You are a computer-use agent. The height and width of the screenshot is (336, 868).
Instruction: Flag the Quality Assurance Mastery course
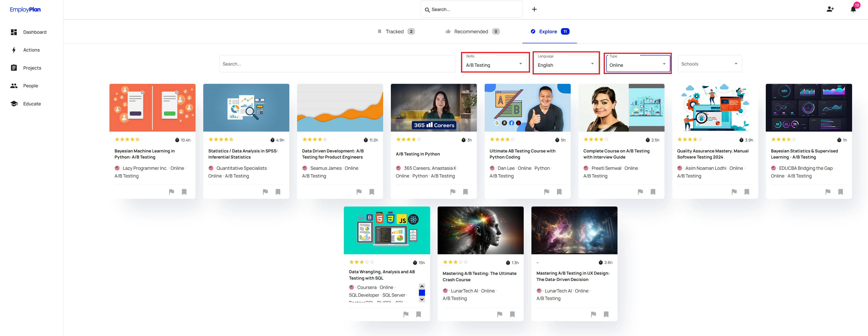(734, 192)
